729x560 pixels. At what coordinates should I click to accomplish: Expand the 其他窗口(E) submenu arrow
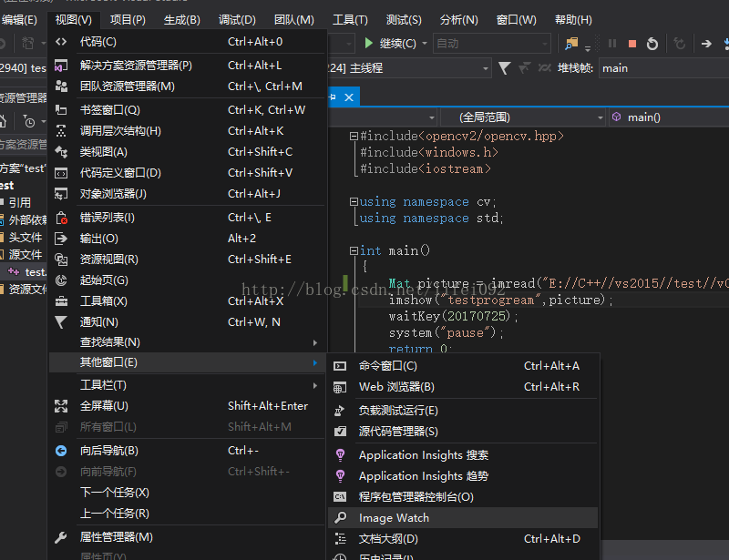tap(314, 362)
